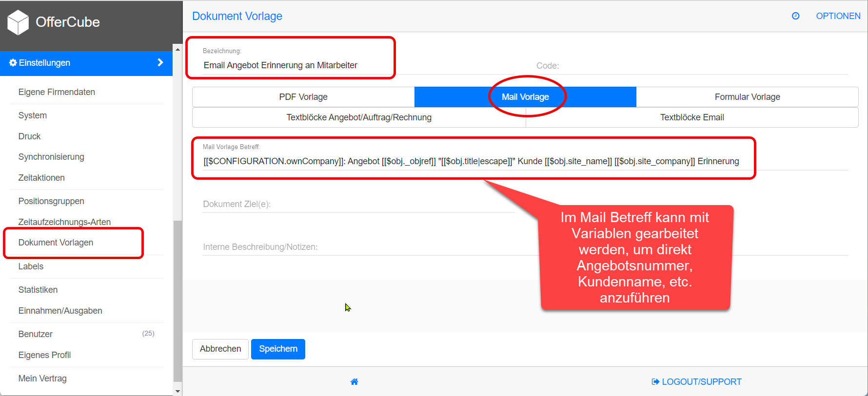Switch to the Formular Vorlage tab
Viewport: 868px width, 396px height.
747,97
